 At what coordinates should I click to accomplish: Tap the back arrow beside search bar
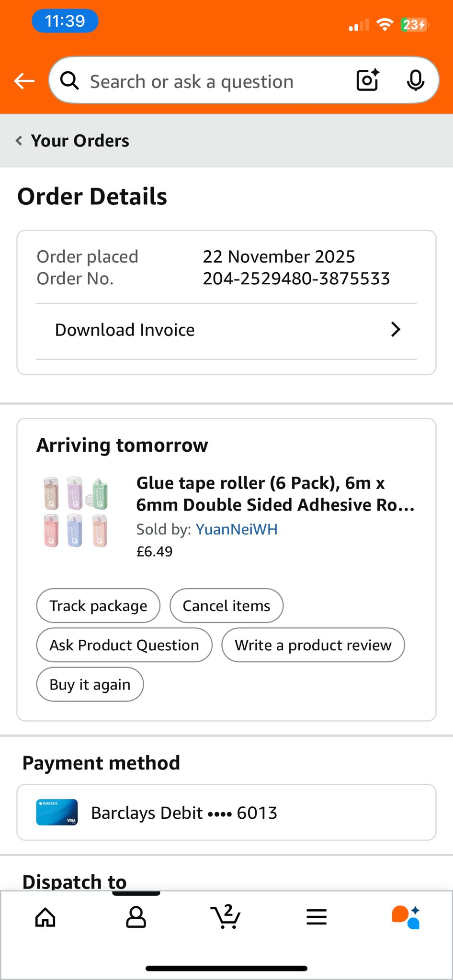[x=24, y=81]
